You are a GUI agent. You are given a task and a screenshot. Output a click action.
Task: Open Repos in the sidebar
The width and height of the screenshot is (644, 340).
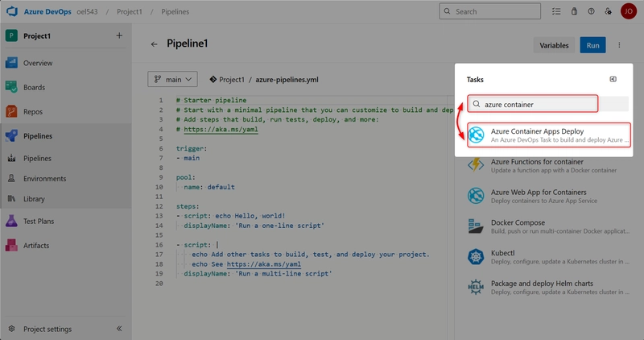[x=32, y=112]
